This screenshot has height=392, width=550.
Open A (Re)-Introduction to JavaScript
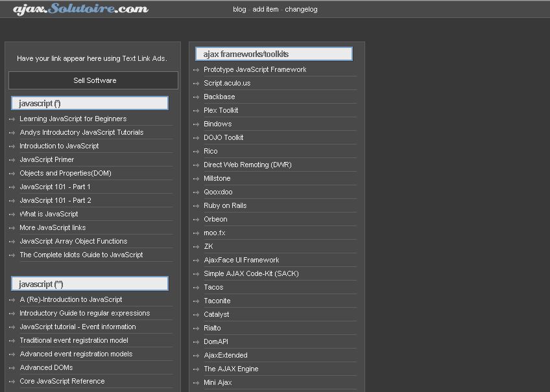(x=71, y=299)
